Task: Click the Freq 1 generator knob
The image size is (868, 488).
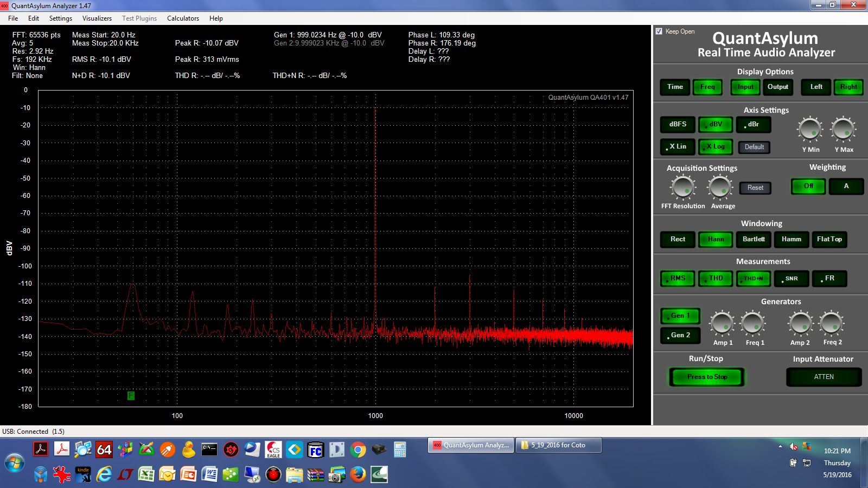Action: coord(753,323)
